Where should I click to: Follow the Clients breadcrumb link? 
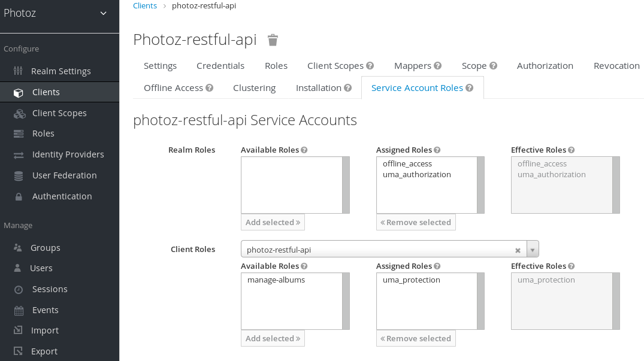tap(144, 5)
